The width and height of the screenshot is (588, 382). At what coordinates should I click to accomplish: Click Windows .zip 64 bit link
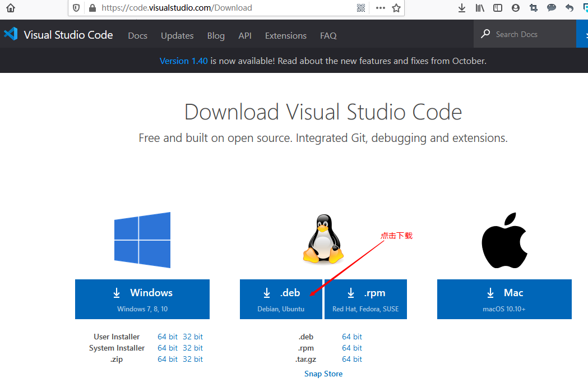tap(167, 359)
